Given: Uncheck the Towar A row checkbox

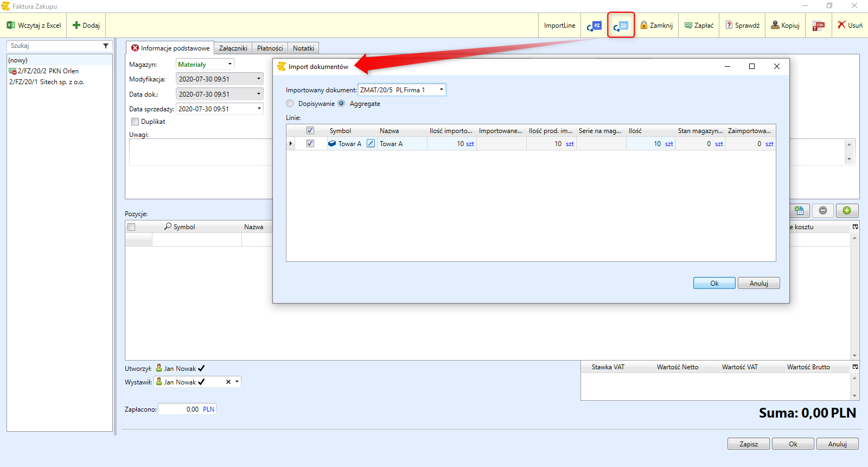Looking at the screenshot, I should coord(310,144).
